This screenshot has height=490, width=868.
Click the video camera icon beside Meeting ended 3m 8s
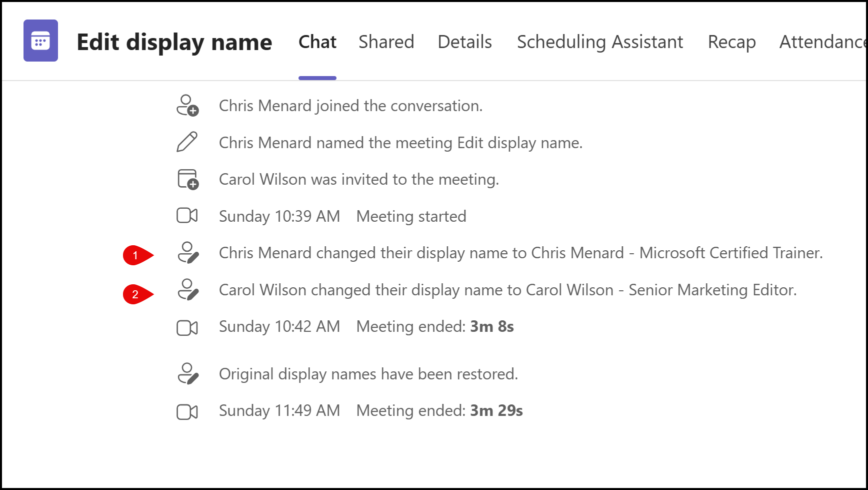click(187, 327)
